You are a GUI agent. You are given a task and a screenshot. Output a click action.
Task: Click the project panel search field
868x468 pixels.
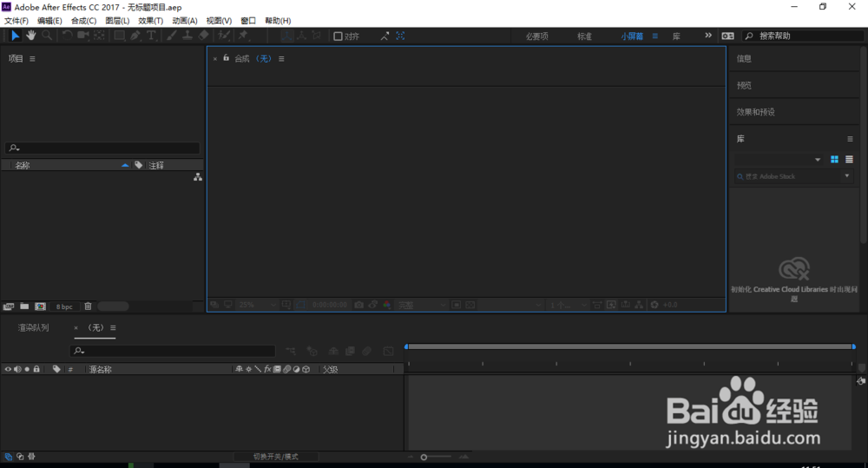point(102,148)
